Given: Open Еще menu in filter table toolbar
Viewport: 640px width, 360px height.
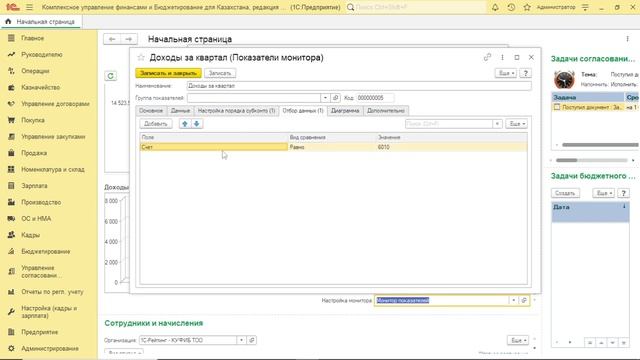Looking at the screenshot, I should [x=516, y=124].
